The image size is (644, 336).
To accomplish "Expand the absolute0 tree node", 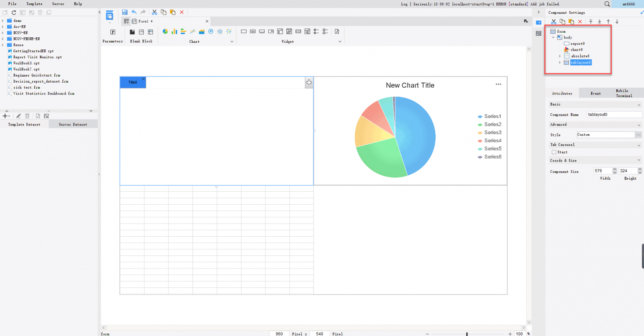I will [x=560, y=56].
